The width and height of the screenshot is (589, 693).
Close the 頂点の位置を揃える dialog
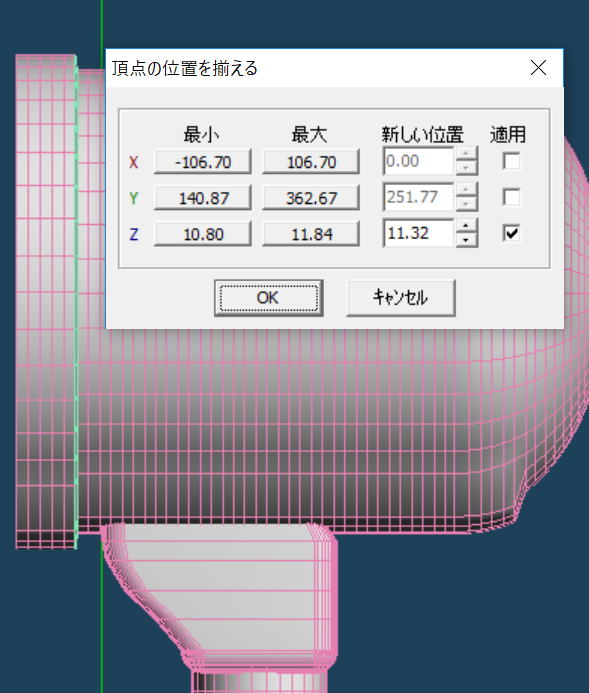point(538,68)
